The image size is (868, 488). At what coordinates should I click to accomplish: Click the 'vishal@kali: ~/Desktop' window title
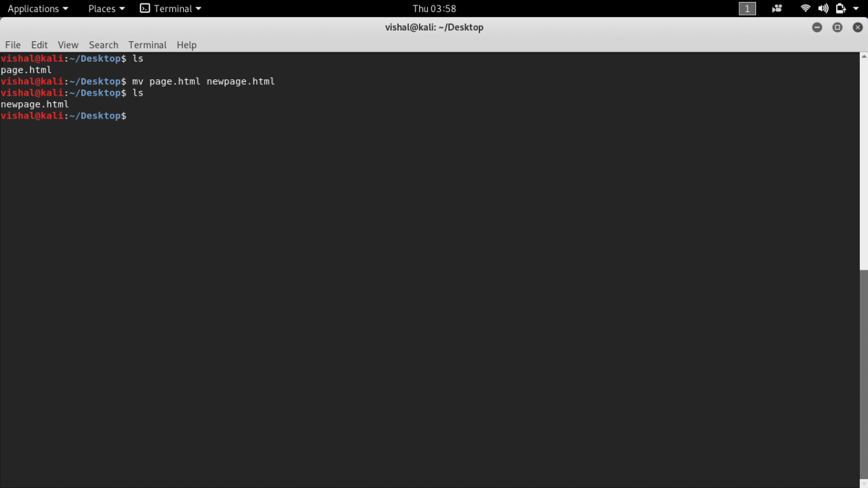point(434,27)
